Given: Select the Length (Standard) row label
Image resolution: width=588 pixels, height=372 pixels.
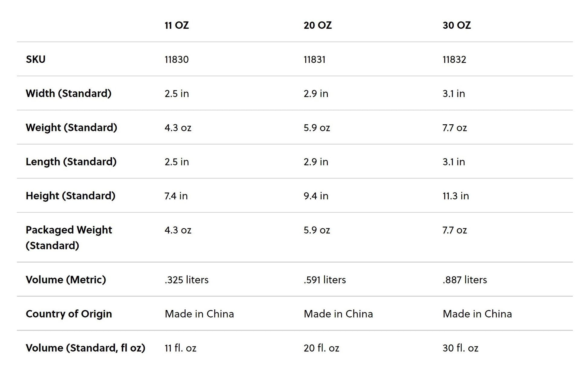Looking at the screenshot, I should pyautogui.click(x=71, y=162).
